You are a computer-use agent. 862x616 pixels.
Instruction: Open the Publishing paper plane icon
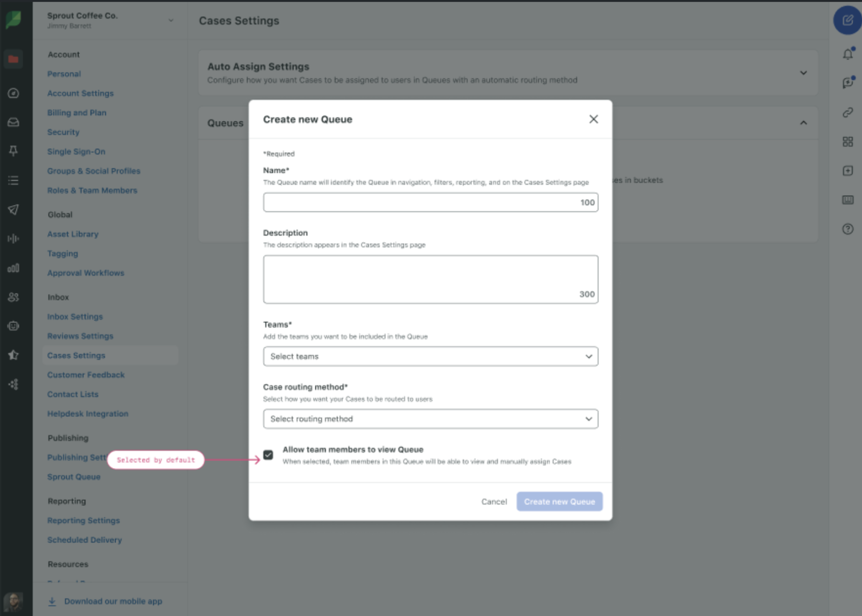13,210
